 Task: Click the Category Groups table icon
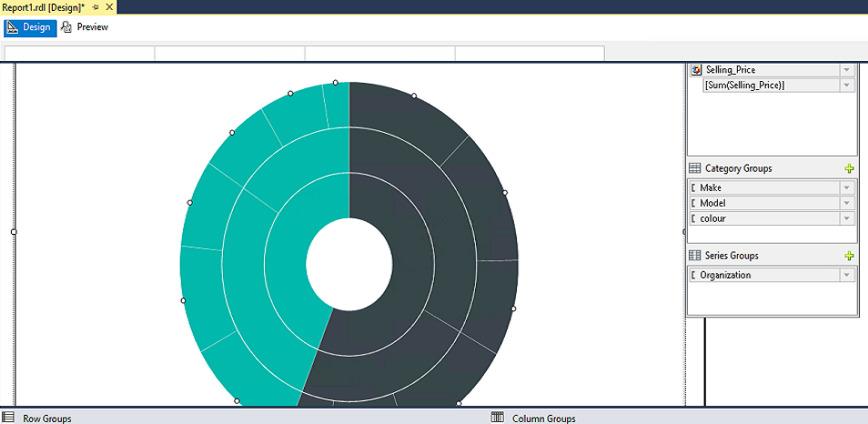tap(695, 168)
